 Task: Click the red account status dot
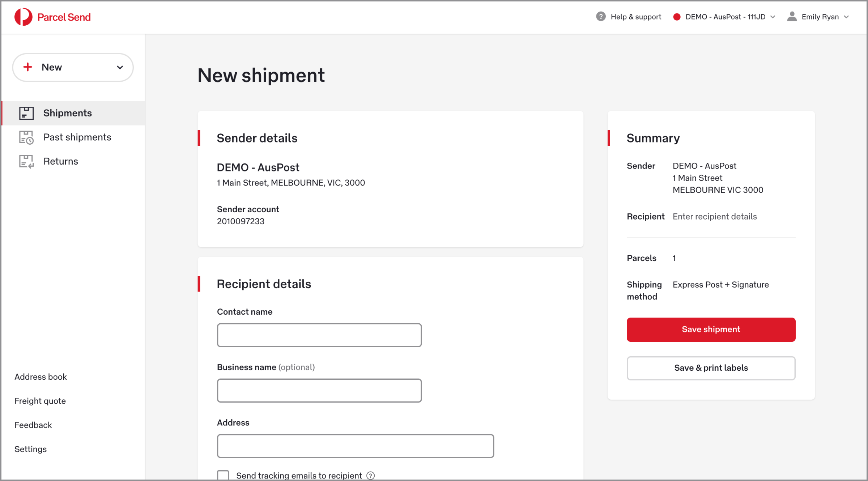[677, 17]
